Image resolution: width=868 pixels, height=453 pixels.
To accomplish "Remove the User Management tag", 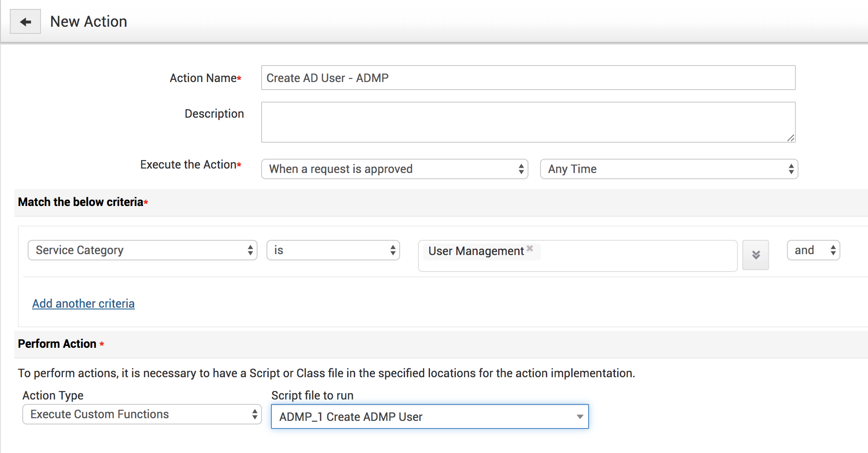I will [530, 248].
